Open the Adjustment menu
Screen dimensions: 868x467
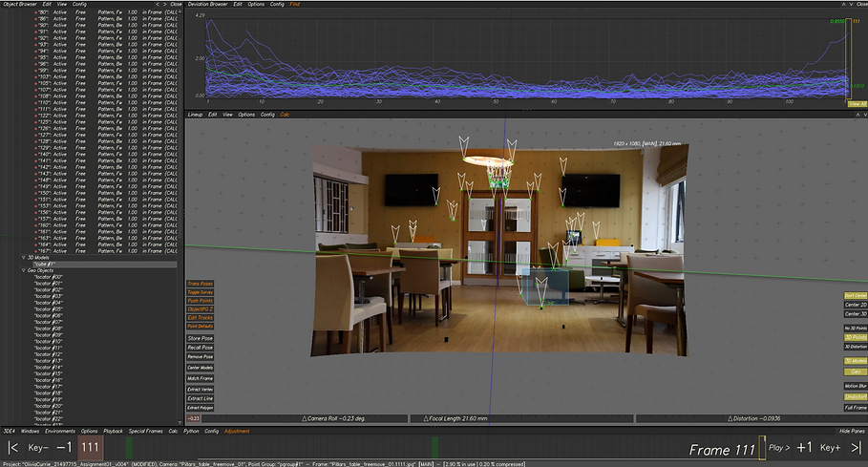click(237, 431)
